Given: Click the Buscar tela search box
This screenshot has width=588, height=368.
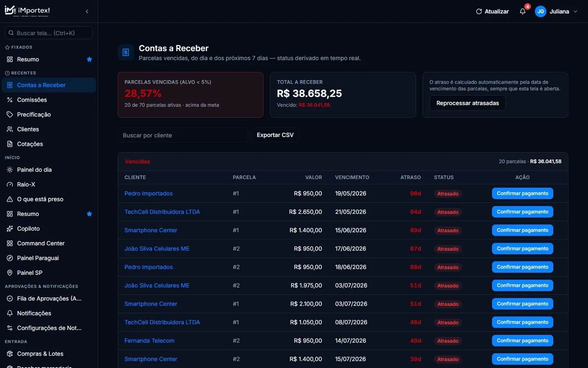Looking at the screenshot, I should pos(49,33).
